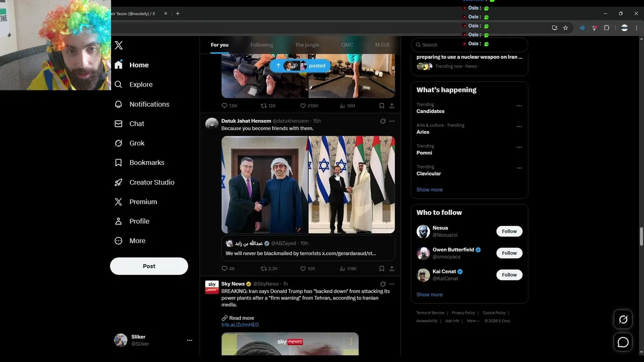Open the right handshake photo with flags
644x362 pixels.
coord(352,185)
